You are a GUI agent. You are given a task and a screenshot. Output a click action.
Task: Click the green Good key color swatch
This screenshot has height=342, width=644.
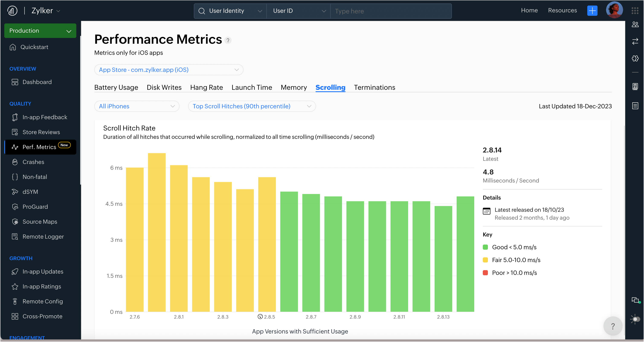(x=485, y=247)
